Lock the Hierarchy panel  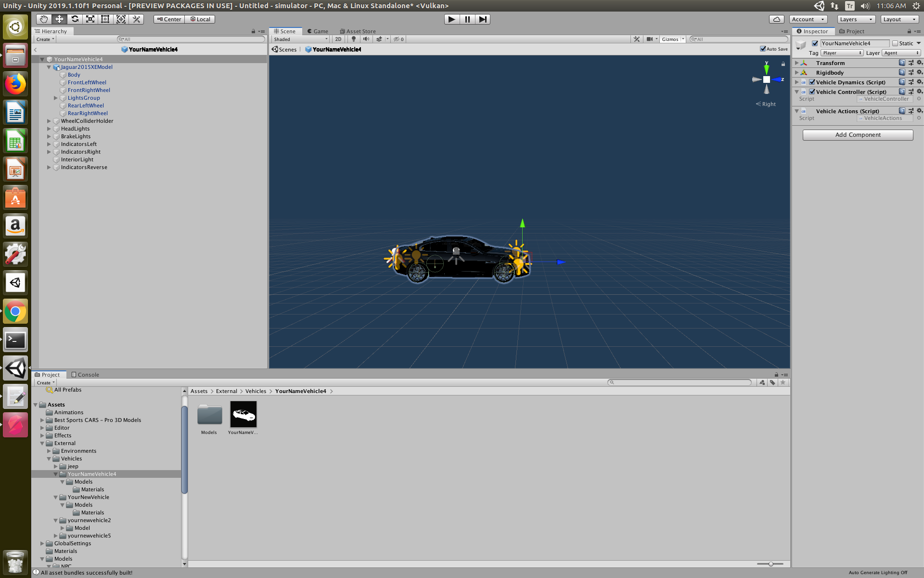coord(253,31)
